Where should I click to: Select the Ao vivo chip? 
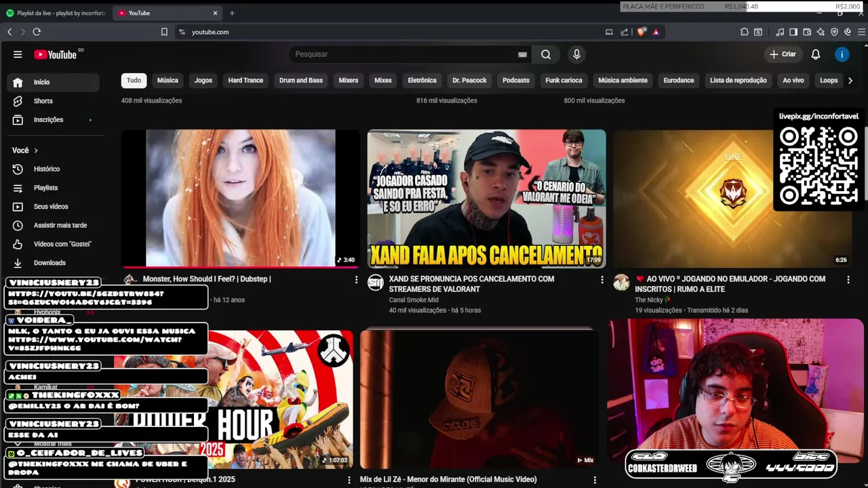click(793, 80)
